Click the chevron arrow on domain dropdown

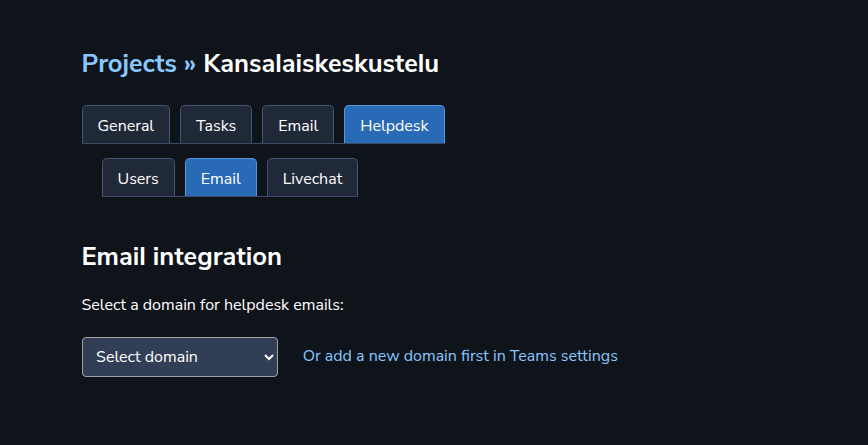coord(268,357)
